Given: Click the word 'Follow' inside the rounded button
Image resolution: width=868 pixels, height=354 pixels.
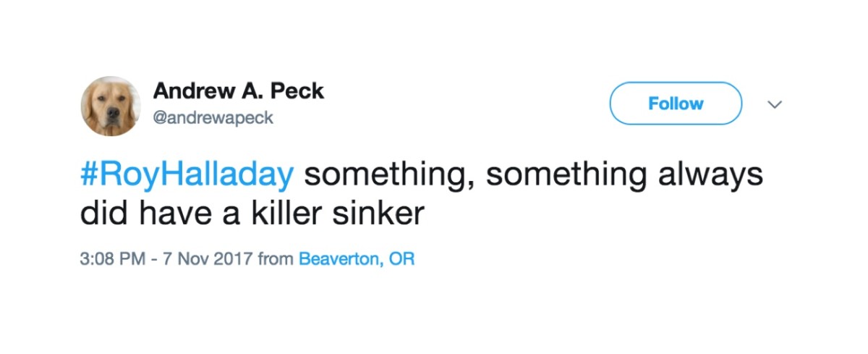Looking at the screenshot, I should click(x=676, y=104).
